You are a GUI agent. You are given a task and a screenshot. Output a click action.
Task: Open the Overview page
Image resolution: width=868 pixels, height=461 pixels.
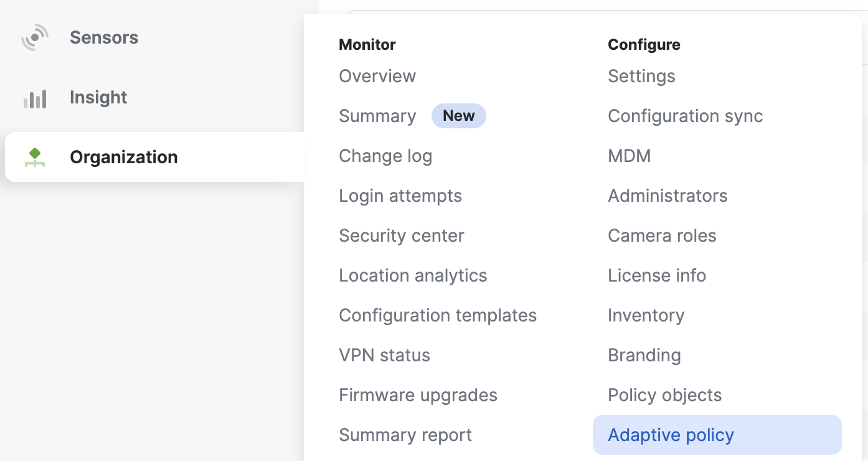coord(377,75)
